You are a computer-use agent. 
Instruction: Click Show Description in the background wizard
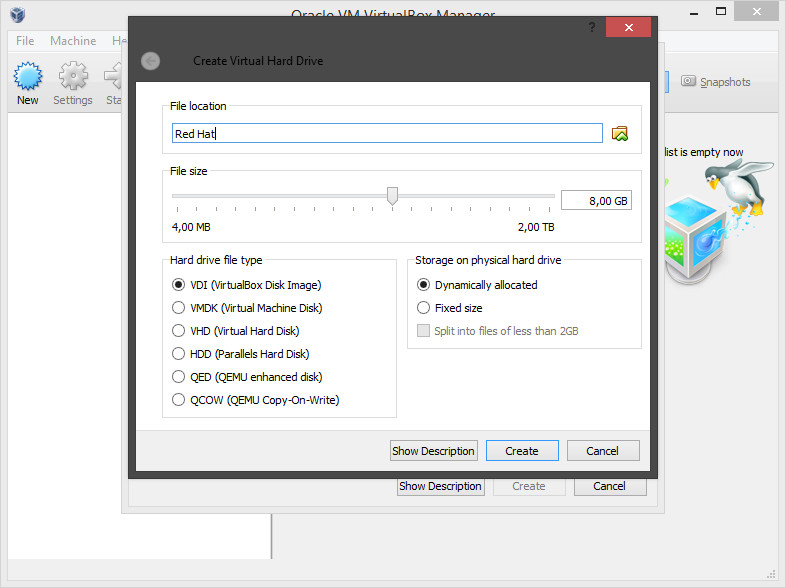441,486
